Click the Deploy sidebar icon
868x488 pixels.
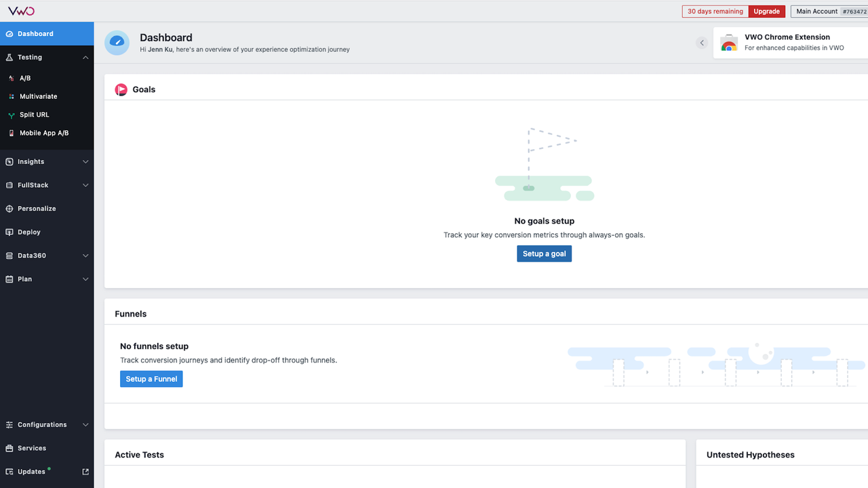tap(9, 232)
